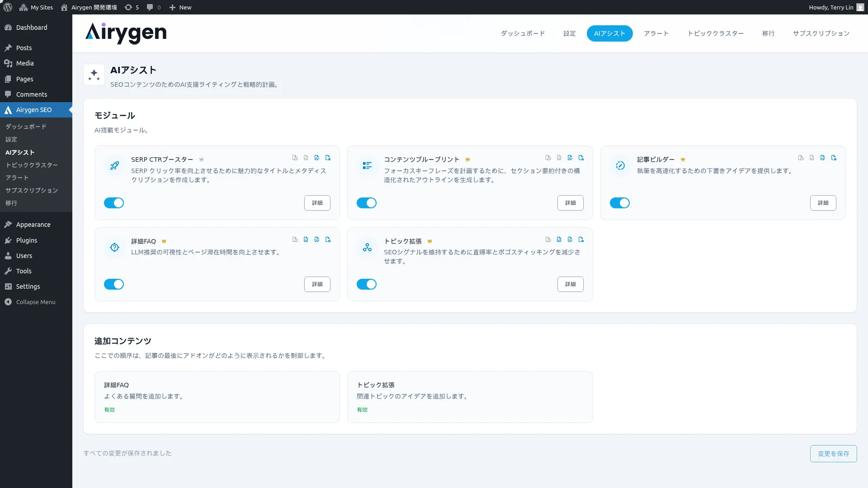Click the compass icon of 記事ビルダー
Image resolution: width=868 pixels, height=488 pixels.
coord(620,166)
